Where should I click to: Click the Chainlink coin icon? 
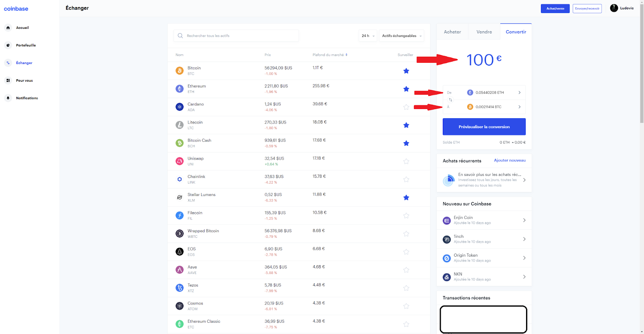tap(180, 179)
